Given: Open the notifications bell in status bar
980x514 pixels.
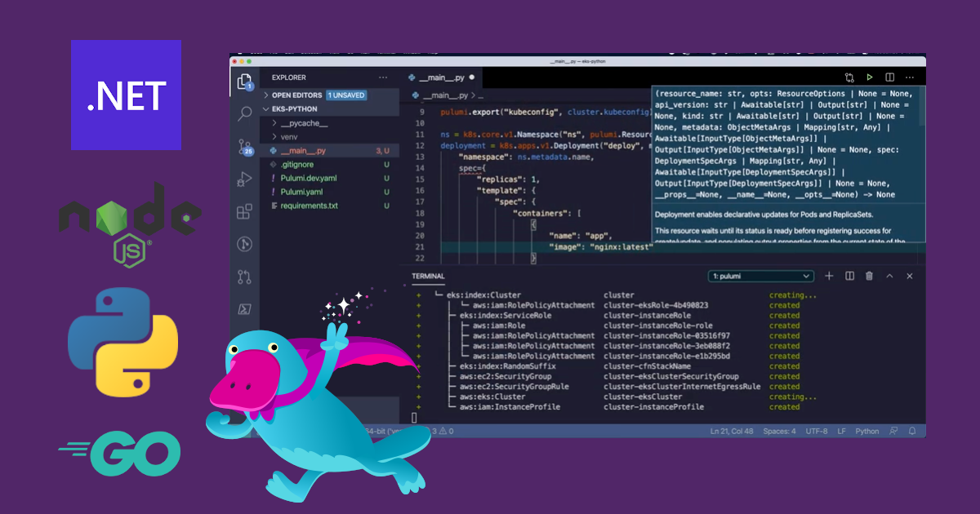Looking at the screenshot, I should coord(912,431).
